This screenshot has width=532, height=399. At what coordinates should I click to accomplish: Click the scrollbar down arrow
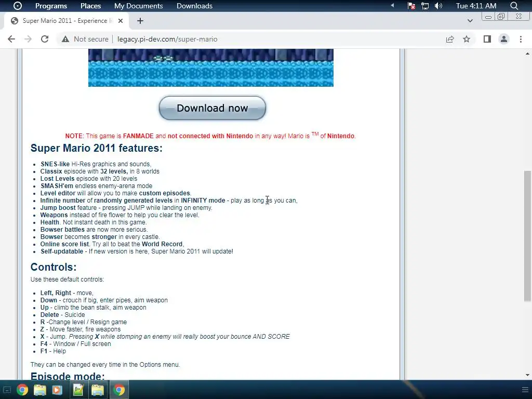527,375
